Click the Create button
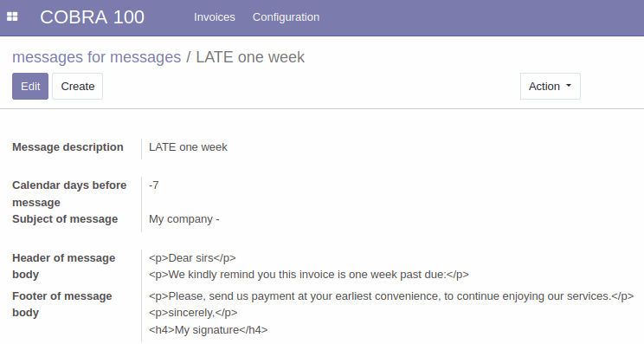644x344 pixels. tap(78, 87)
